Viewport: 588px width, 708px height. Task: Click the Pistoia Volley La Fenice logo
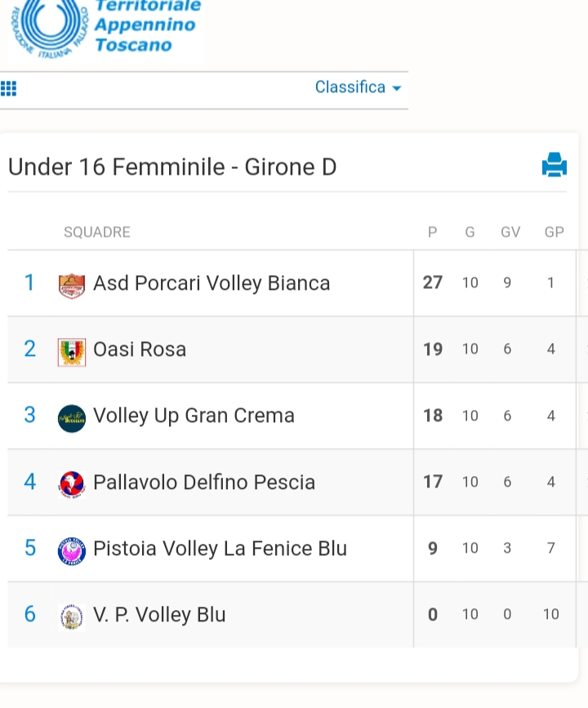[x=72, y=551]
